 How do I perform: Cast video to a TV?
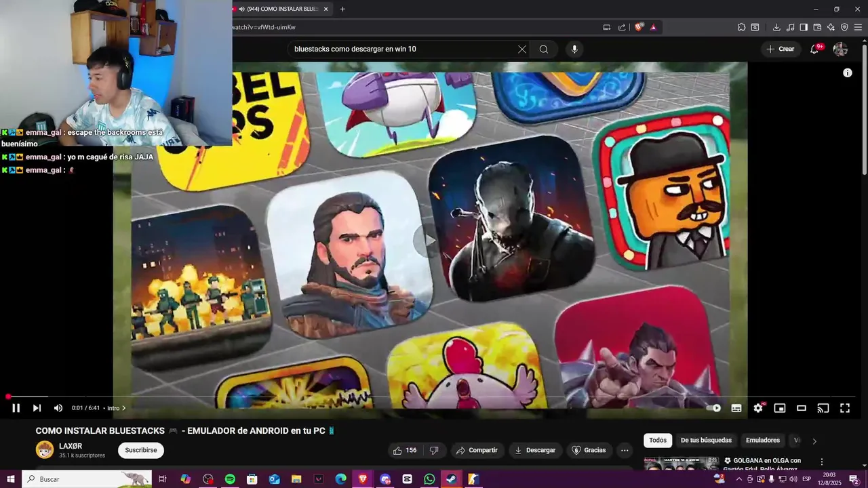(x=823, y=408)
